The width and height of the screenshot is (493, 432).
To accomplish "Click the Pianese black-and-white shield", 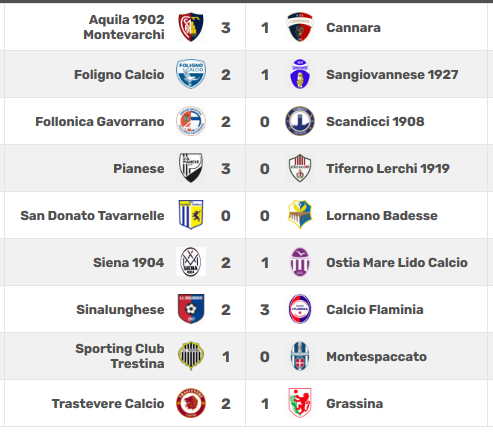I will (191, 168).
